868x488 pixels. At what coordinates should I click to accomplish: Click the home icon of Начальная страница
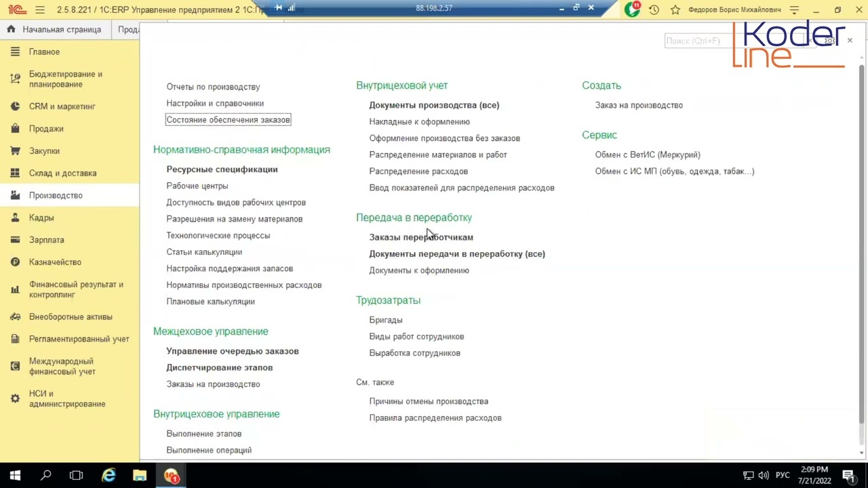(11, 29)
